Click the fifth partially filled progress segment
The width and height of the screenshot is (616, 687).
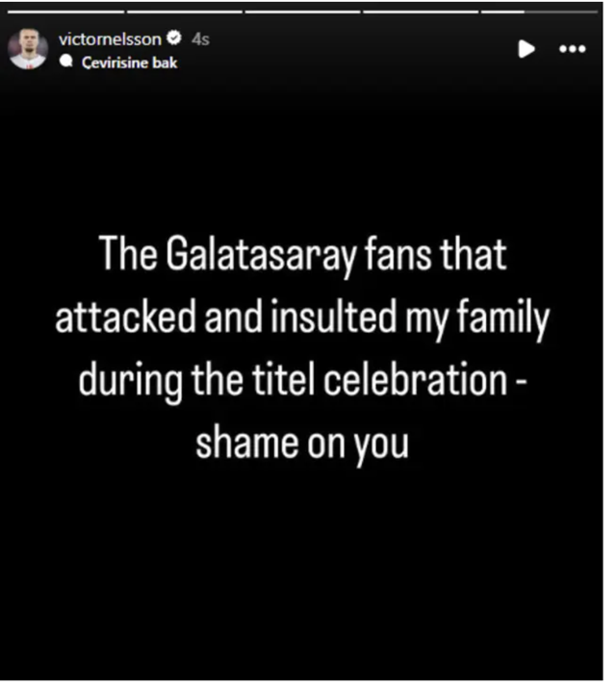pyautogui.click(x=539, y=12)
